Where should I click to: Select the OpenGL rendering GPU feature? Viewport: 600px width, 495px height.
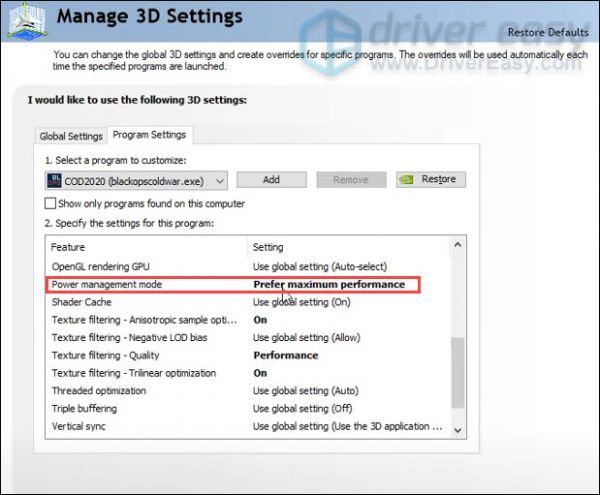(101, 267)
